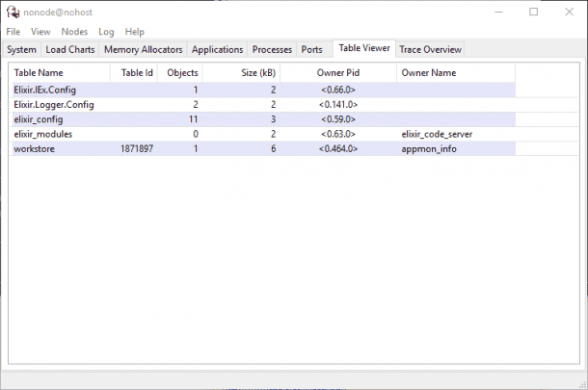Click the Erlang application icon in title bar
This screenshot has width=588, height=390.
13,13
